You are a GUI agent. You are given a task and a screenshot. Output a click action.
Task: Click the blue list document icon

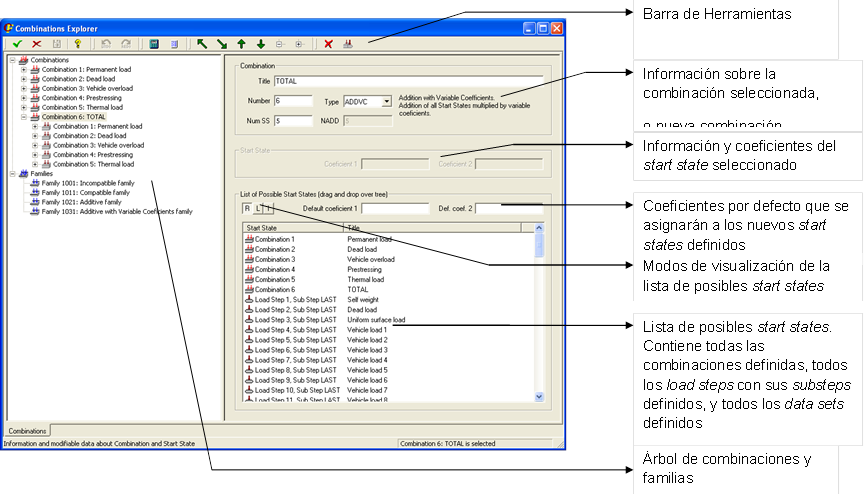[174, 44]
